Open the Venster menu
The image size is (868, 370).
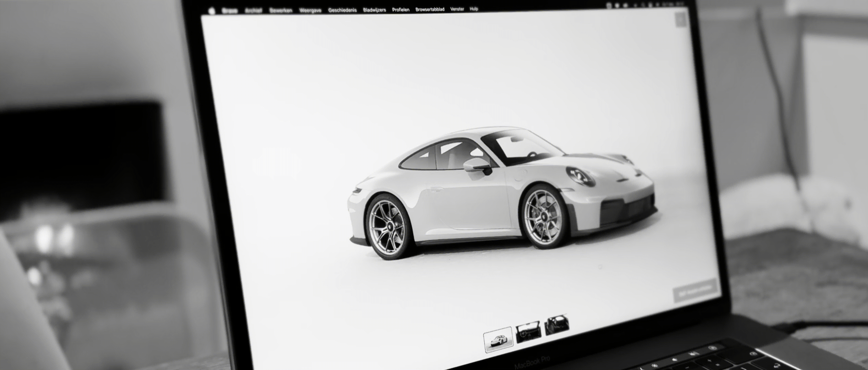457,9
